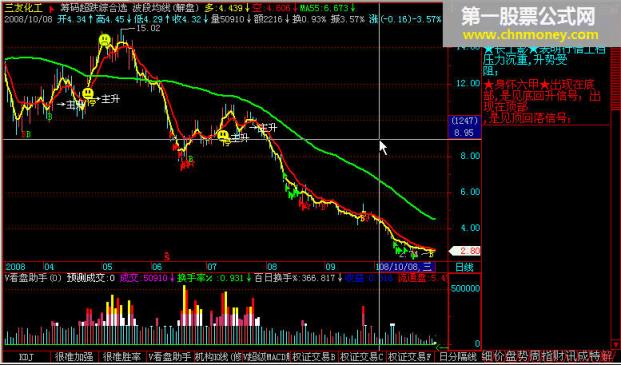Click the stock name 三友化工
The image size is (621, 365).
point(23,8)
